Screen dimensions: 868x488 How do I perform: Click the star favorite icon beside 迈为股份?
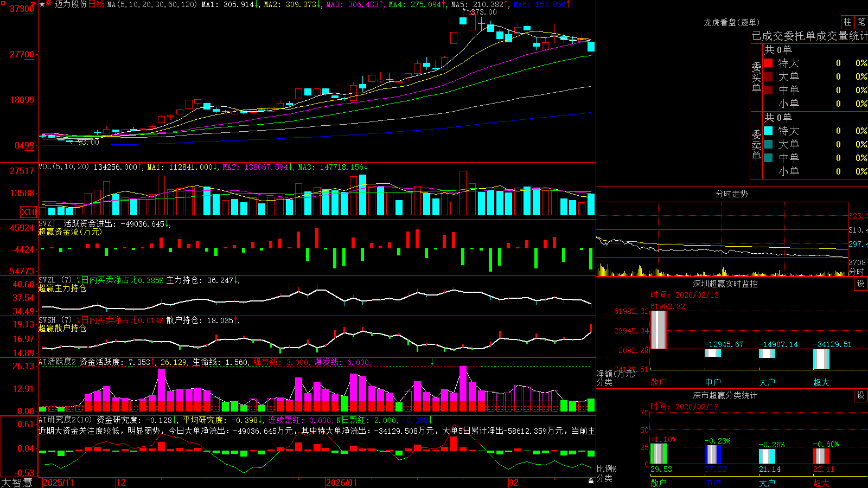point(42,4)
